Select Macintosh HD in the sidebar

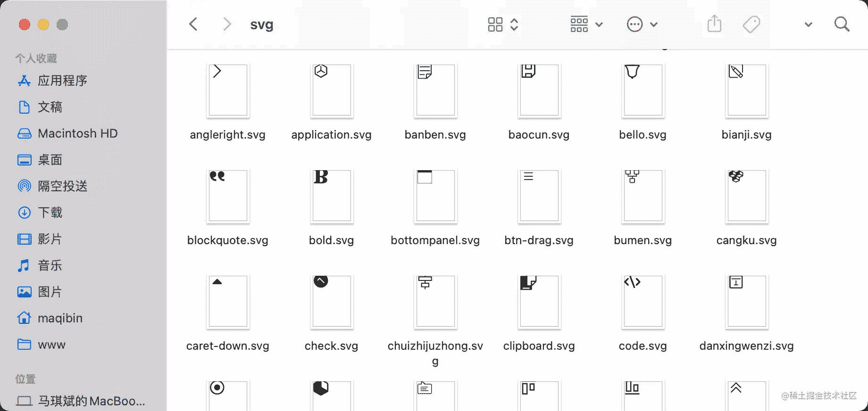coord(77,133)
